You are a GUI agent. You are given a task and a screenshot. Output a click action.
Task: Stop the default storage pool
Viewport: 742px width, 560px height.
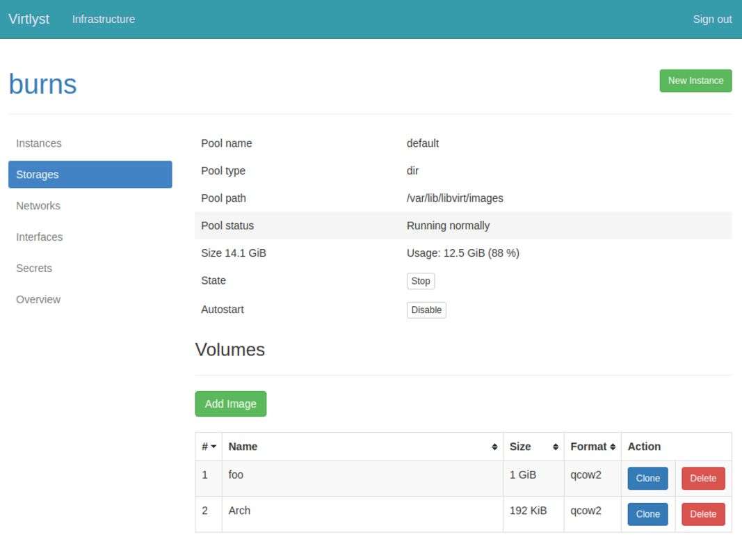click(x=420, y=281)
